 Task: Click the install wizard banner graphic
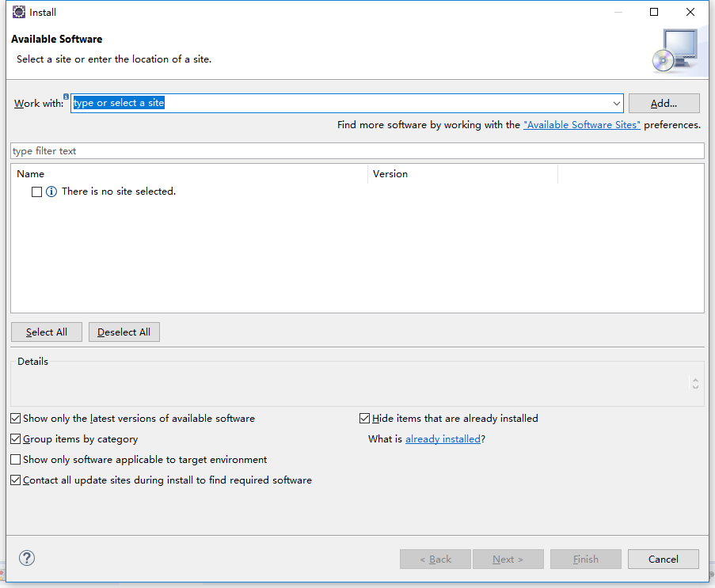pyautogui.click(x=677, y=49)
